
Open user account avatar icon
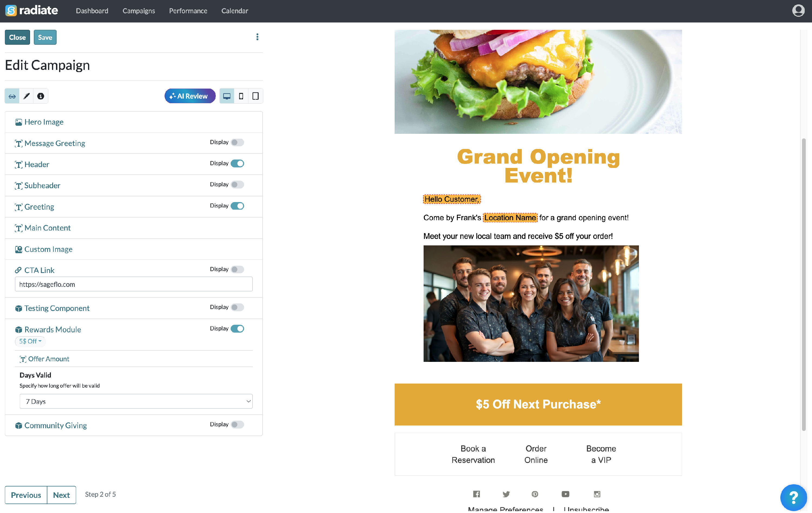click(798, 11)
